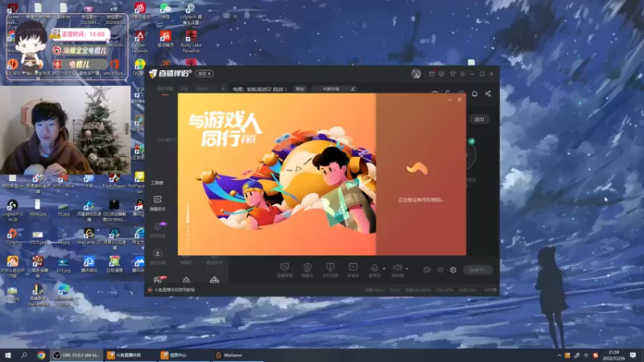Click the share icon next to the bell
Image resolution: width=644 pixels, height=362 pixels.
pyautogui.click(x=488, y=93)
